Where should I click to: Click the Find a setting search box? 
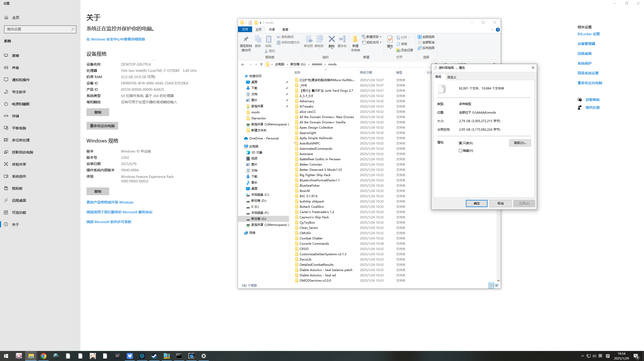[x=38, y=29]
